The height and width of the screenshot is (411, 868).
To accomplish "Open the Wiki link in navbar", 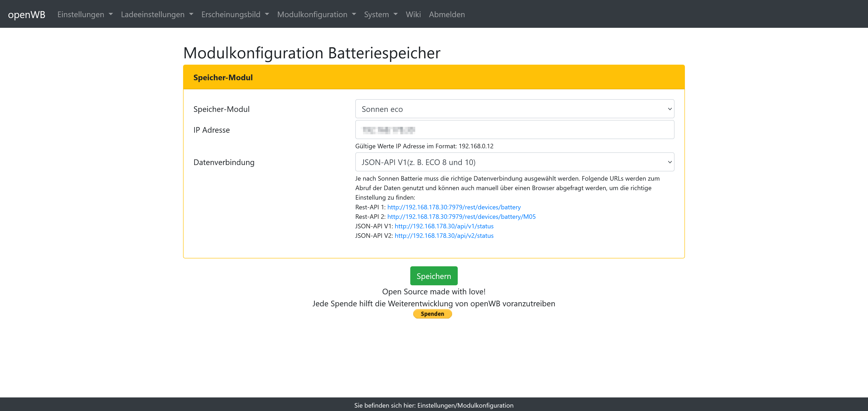I will coord(413,14).
